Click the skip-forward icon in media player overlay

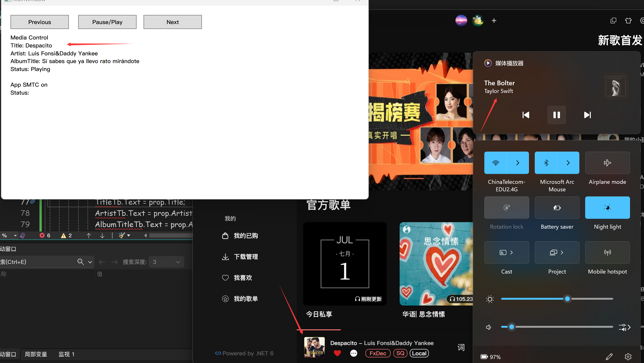[587, 115]
